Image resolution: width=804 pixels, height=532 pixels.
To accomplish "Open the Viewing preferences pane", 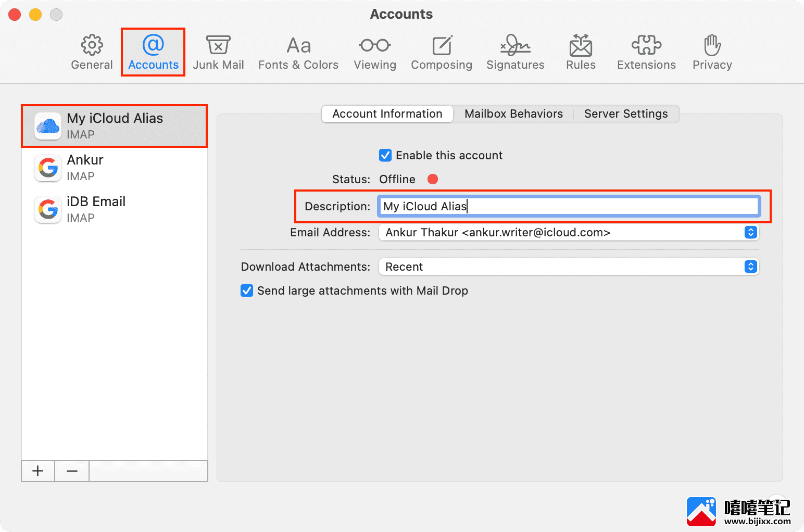I will tap(375, 52).
